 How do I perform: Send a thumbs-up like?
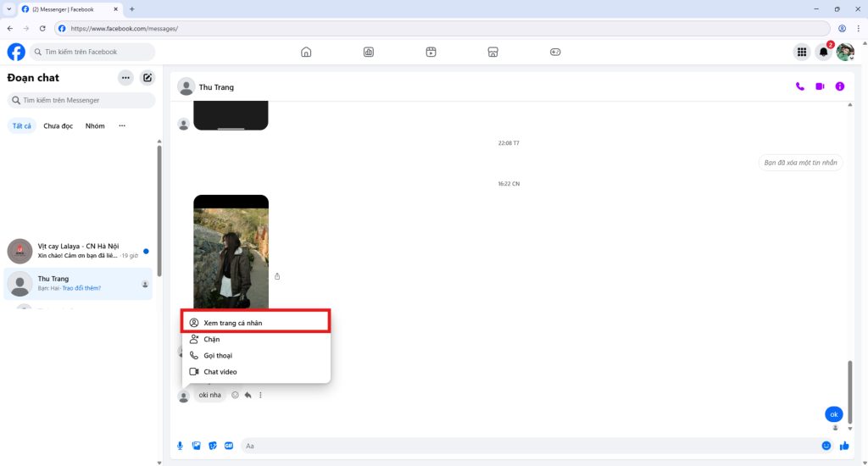tap(844, 446)
